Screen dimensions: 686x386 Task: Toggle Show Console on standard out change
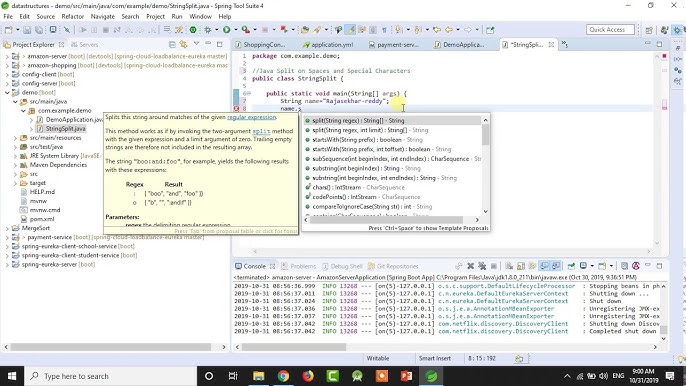[x=544, y=266]
